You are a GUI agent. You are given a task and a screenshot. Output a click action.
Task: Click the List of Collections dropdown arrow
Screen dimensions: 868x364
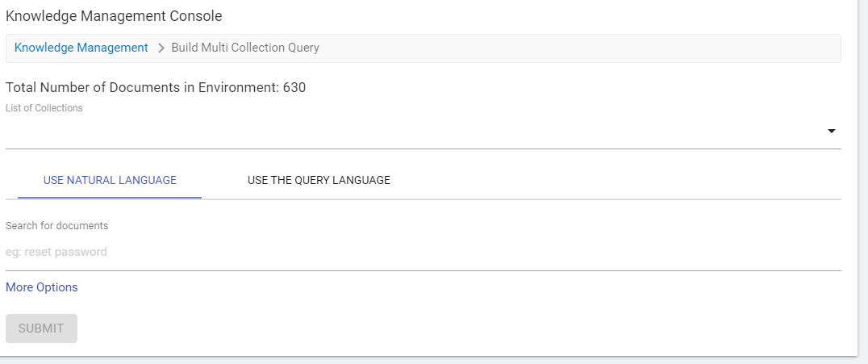click(x=831, y=132)
